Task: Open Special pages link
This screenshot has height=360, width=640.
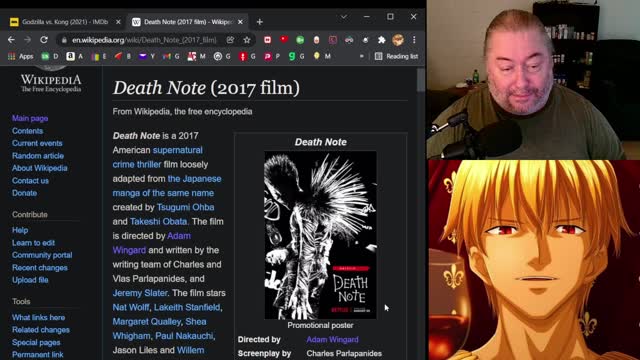Action: (36, 342)
